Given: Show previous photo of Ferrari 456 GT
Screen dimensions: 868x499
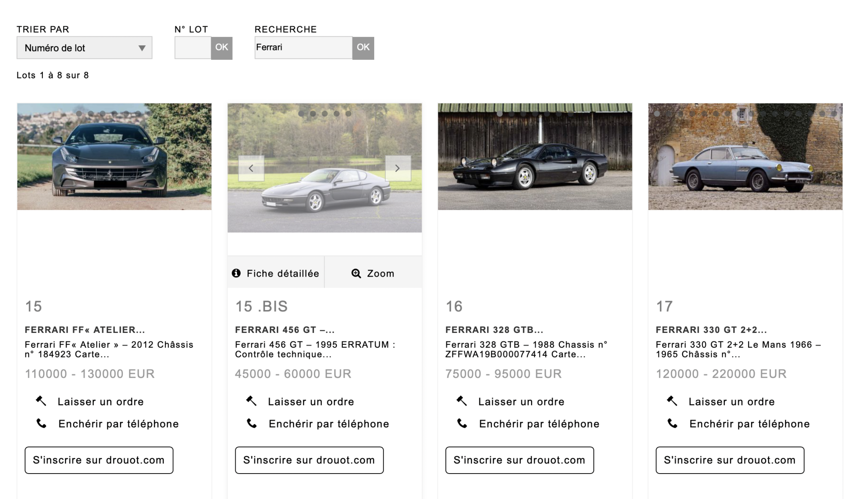Looking at the screenshot, I should coord(251,168).
